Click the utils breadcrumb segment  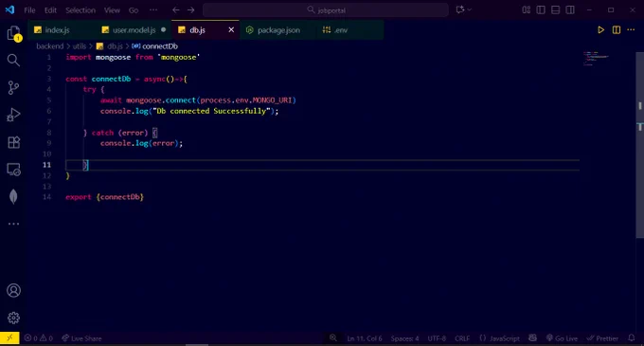click(80, 46)
